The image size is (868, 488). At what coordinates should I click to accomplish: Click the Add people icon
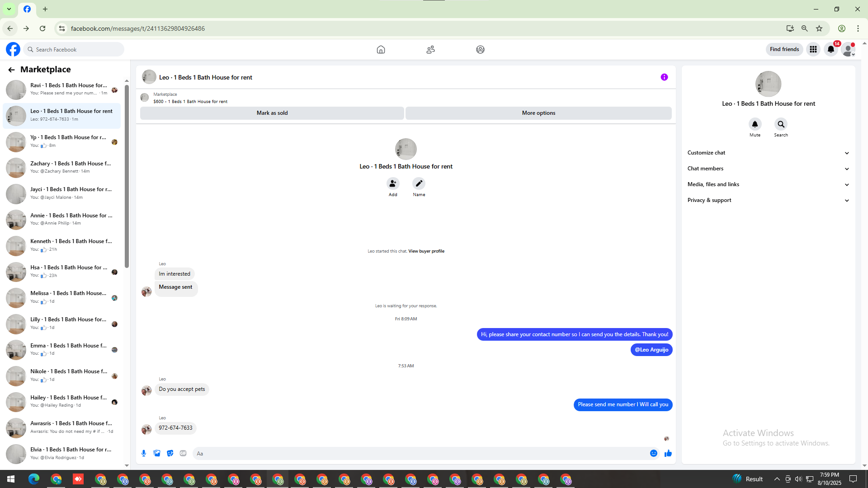393,183
